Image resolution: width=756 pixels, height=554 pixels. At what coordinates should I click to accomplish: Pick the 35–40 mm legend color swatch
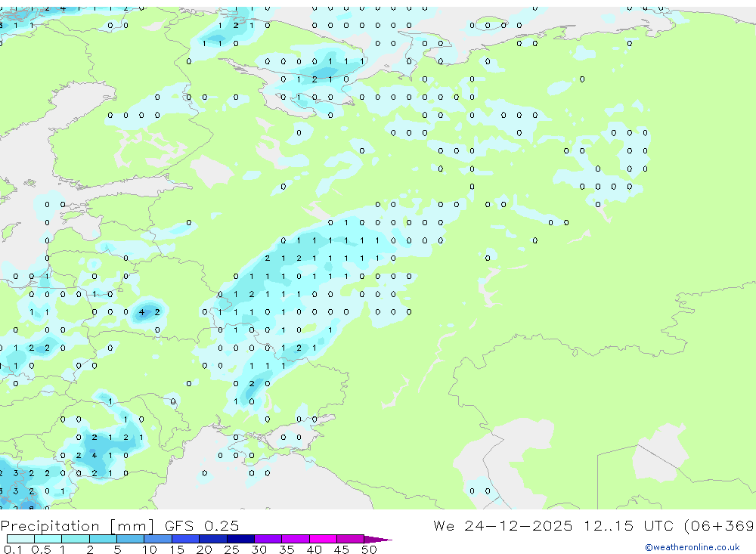296,539
